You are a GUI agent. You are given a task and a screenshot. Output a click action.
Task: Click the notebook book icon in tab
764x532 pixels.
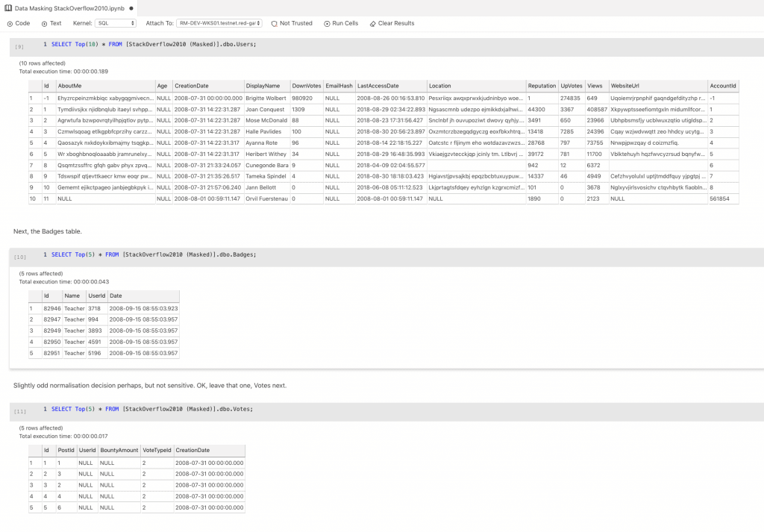[8, 7]
